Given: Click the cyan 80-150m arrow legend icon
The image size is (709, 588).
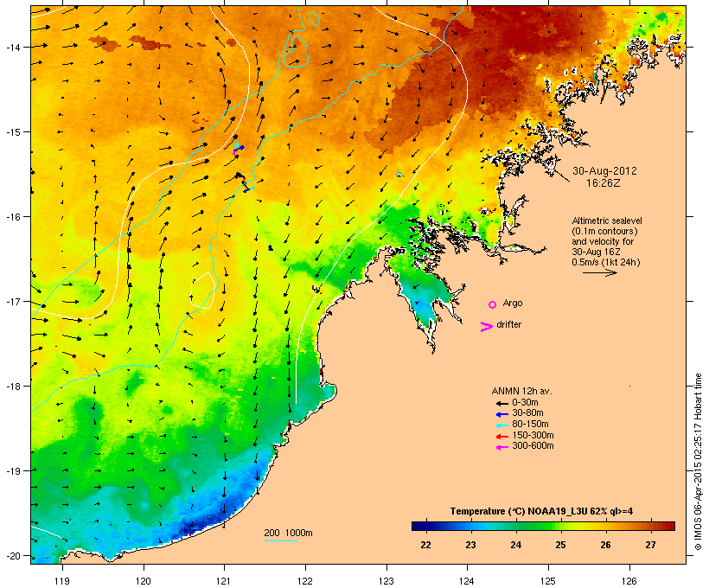Looking at the screenshot, I should click(501, 425).
